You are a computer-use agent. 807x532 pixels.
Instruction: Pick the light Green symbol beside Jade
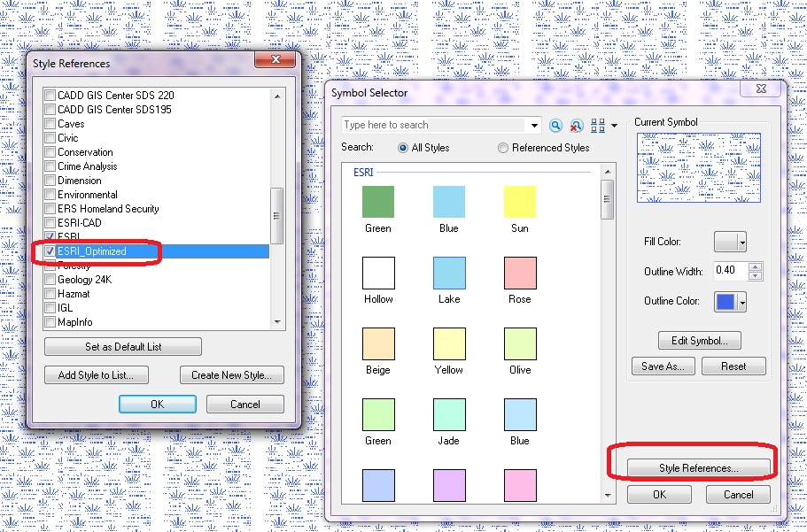(378, 414)
